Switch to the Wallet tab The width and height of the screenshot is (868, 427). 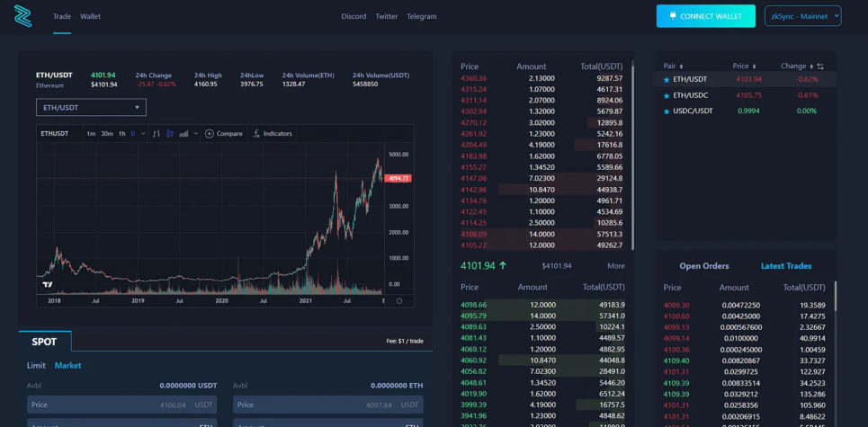point(90,16)
